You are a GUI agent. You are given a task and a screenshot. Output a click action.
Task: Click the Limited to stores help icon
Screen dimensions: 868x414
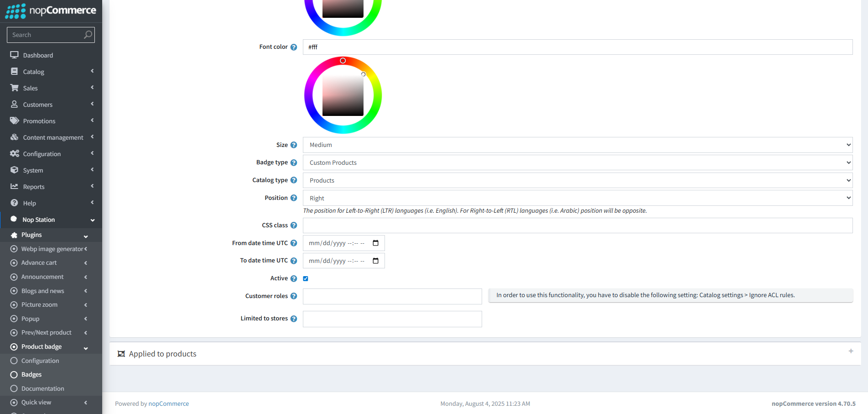(x=294, y=319)
